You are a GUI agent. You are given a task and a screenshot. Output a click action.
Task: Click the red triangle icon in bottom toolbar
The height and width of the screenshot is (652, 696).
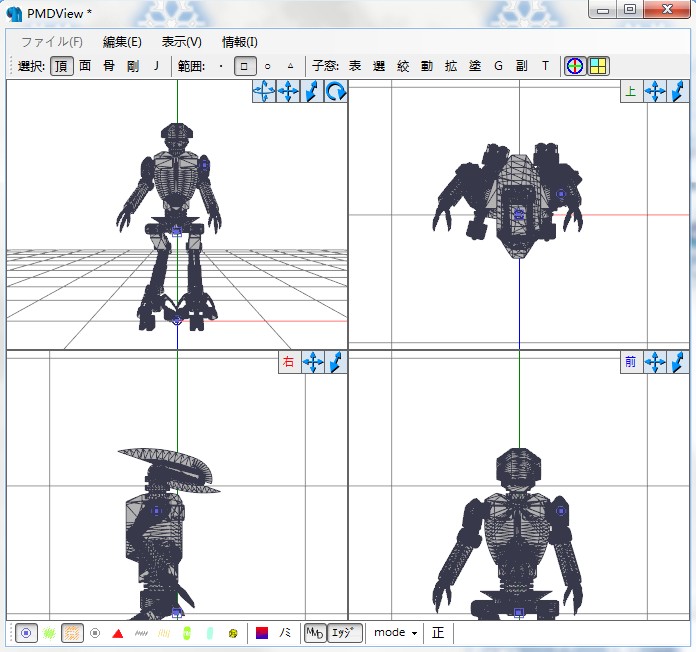click(x=118, y=633)
